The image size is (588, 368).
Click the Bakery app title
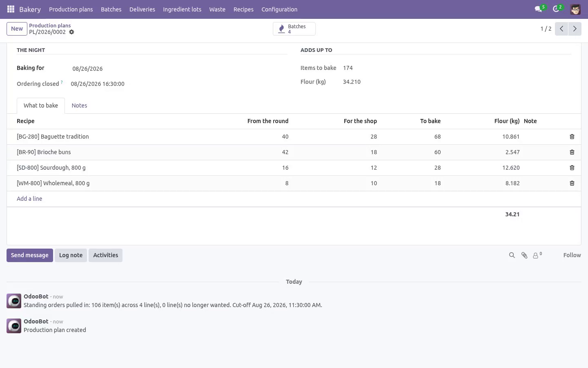[x=30, y=9]
